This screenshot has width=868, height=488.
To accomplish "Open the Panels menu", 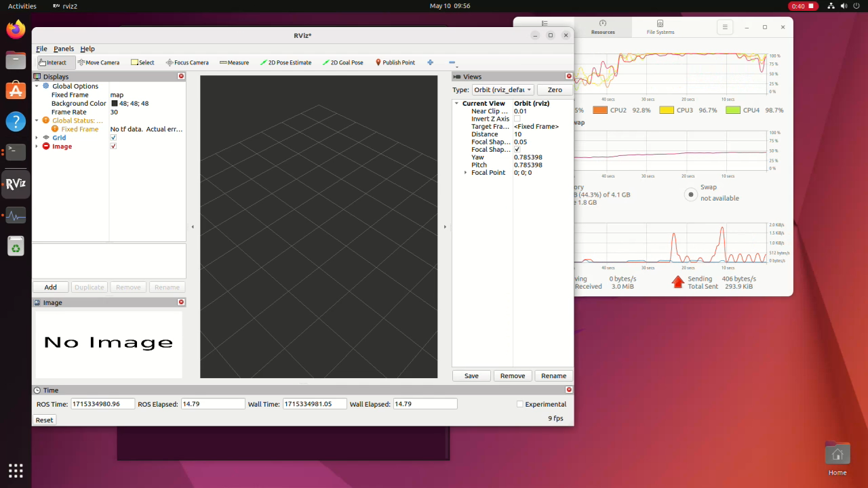I will click(64, 49).
